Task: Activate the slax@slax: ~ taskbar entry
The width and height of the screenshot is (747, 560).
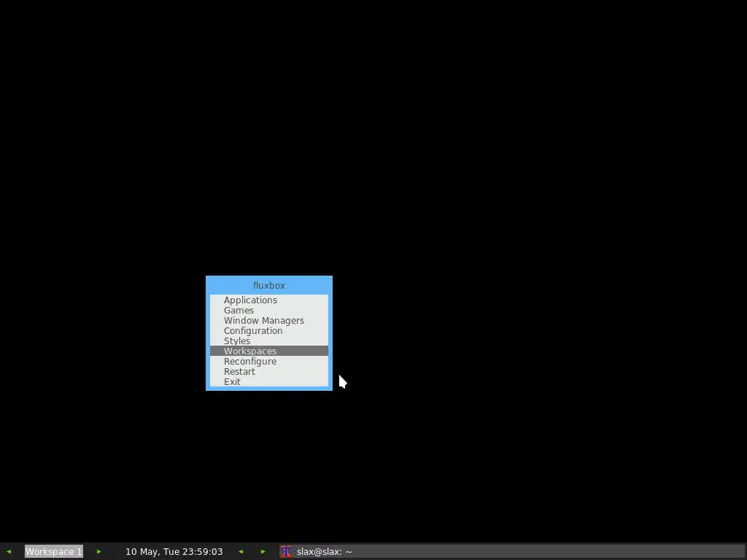Action: 511,551
